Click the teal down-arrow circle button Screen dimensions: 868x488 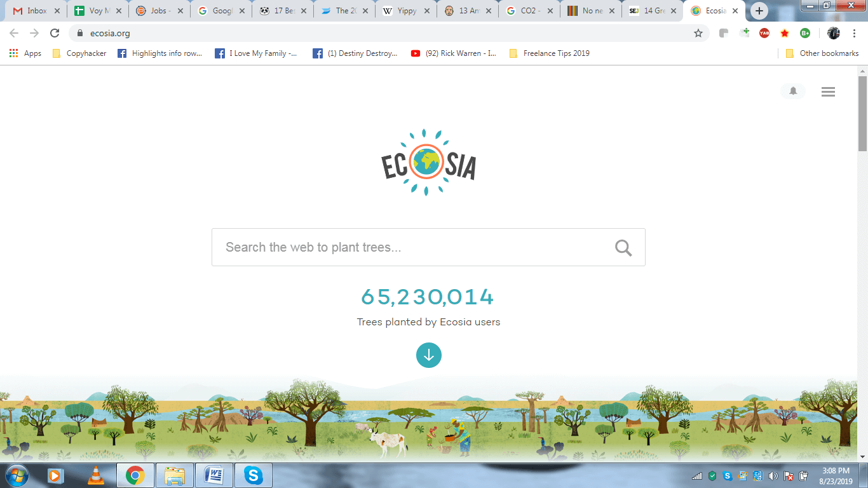click(x=429, y=355)
